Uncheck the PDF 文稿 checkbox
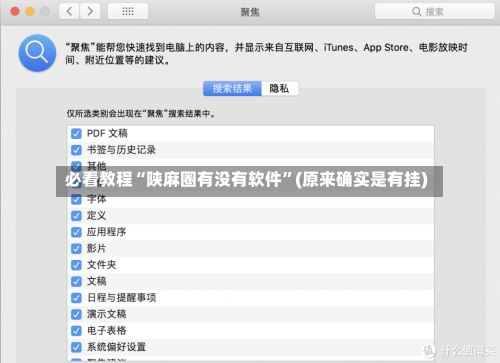 point(76,134)
